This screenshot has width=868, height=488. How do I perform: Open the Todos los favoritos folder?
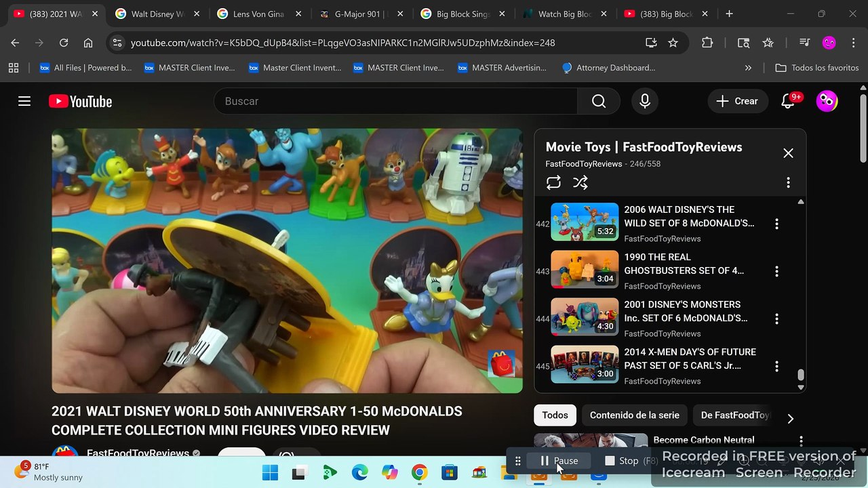point(816,68)
